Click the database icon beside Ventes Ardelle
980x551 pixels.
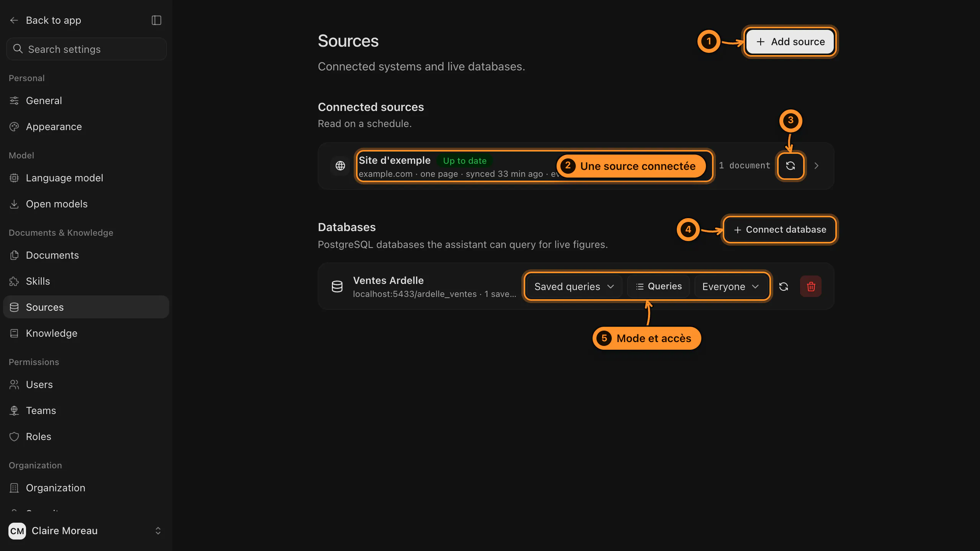[x=337, y=287]
